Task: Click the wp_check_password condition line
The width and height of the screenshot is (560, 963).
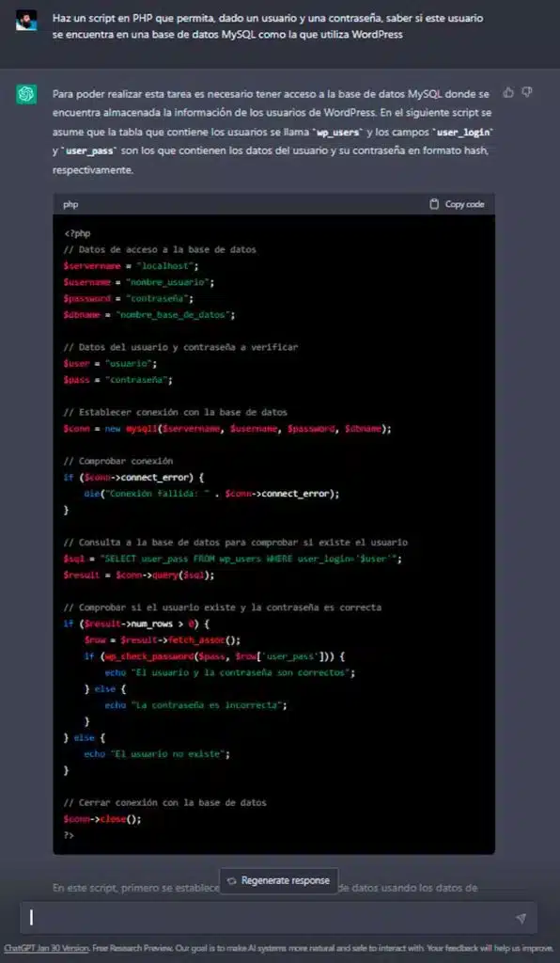Action: pyautogui.click(x=214, y=656)
